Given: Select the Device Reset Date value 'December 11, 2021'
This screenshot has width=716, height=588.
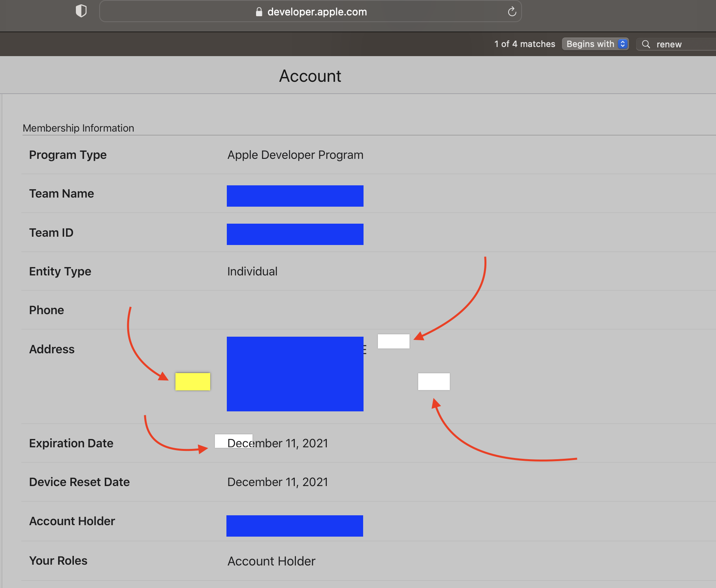Looking at the screenshot, I should coord(278,482).
